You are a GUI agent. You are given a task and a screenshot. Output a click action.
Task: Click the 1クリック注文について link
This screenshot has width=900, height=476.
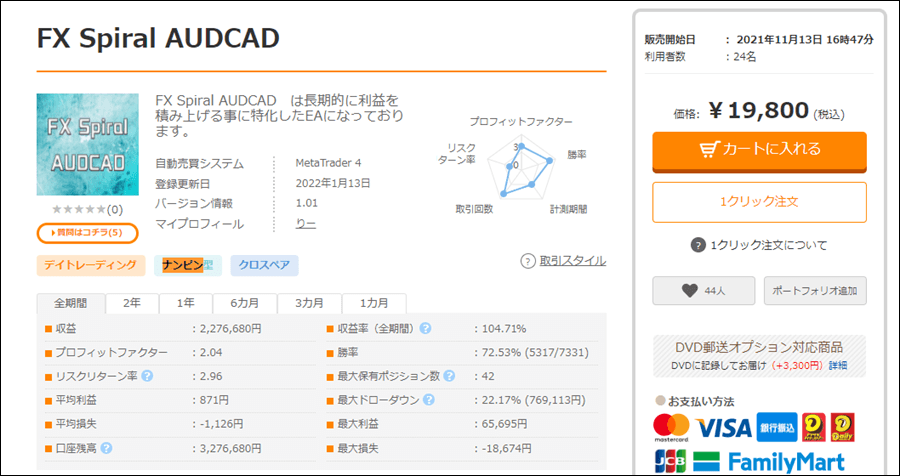[x=769, y=245]
